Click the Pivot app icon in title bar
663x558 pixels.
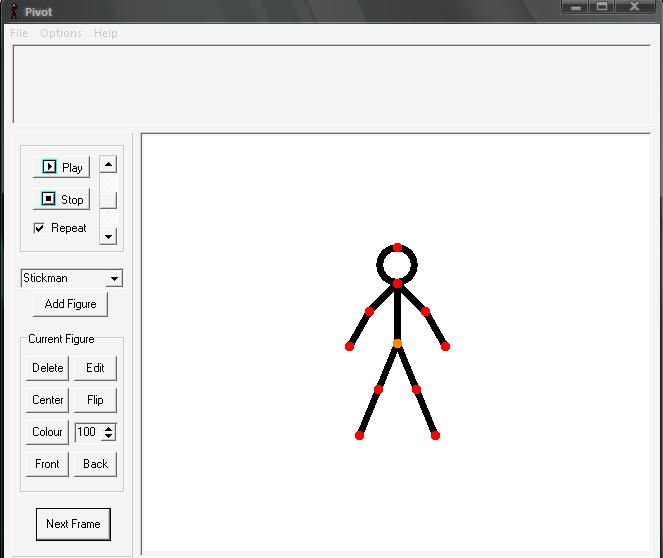pos(14,11)
